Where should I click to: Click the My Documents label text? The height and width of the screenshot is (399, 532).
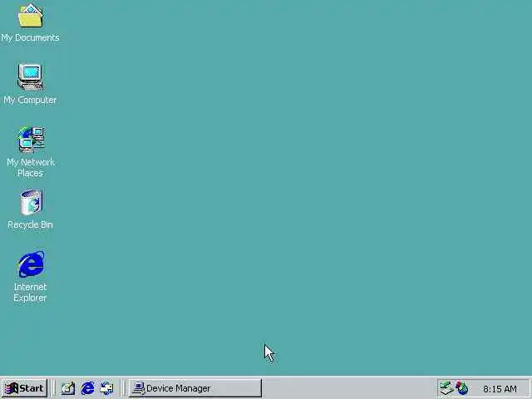coord(30,37)
